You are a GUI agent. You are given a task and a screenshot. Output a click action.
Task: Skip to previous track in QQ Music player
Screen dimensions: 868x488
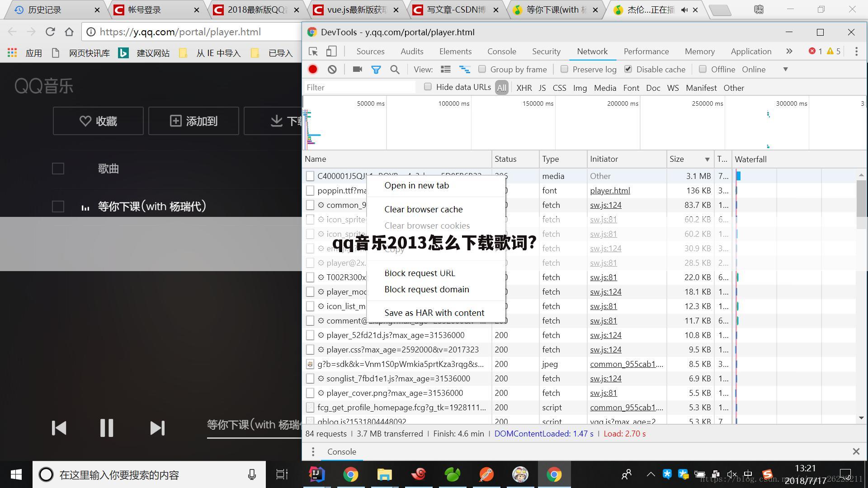(59, 428)
